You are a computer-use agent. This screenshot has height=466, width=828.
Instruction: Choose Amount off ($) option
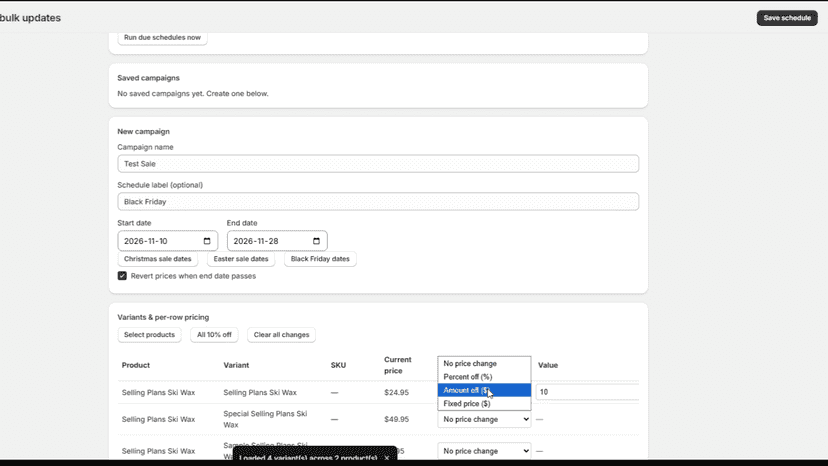point(484,390)
